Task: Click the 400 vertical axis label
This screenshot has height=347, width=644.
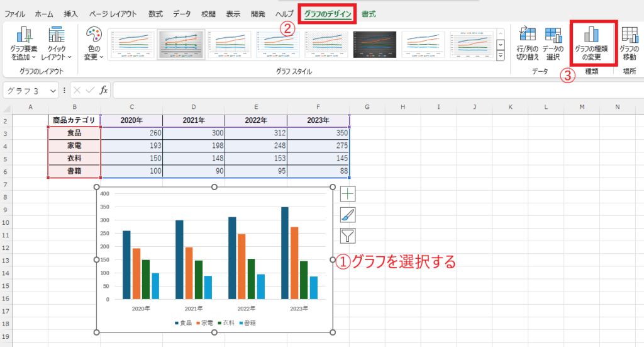Action: [x=105, y=193]
